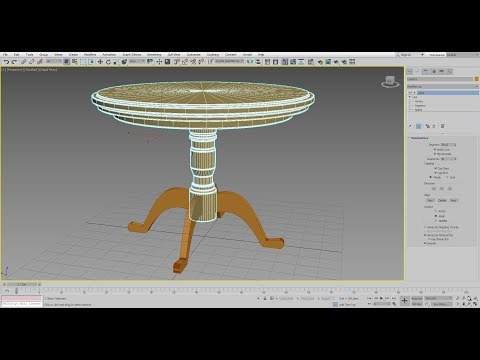Open the Modifiers menu
Viewport: 480px width, 360px height.
pos(90,54)
